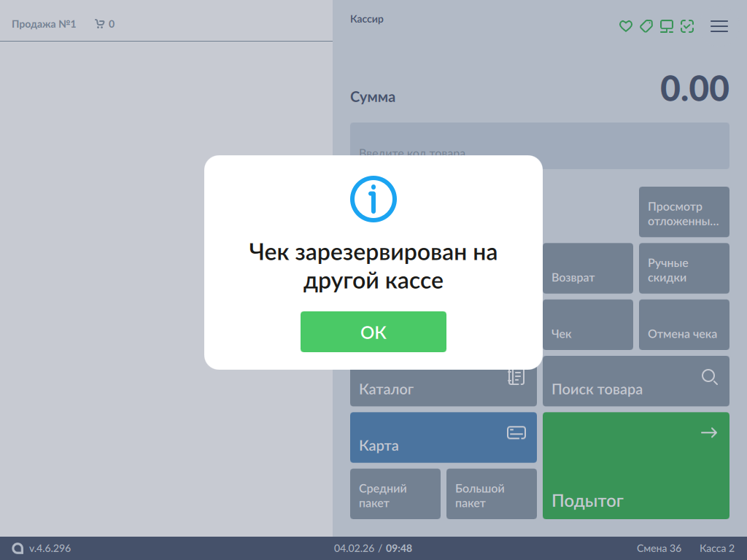Click the catalog book icon
747x560 pixels.
516,377
